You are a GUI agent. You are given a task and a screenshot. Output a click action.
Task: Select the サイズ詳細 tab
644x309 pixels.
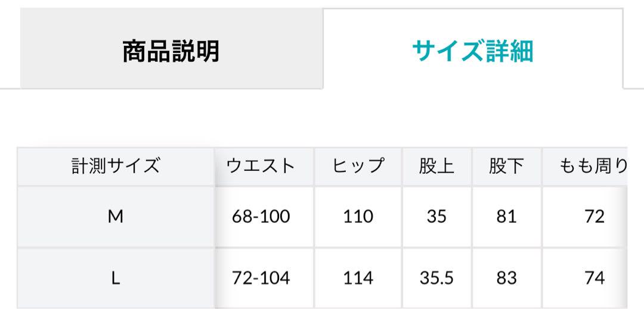click(473, 48)
